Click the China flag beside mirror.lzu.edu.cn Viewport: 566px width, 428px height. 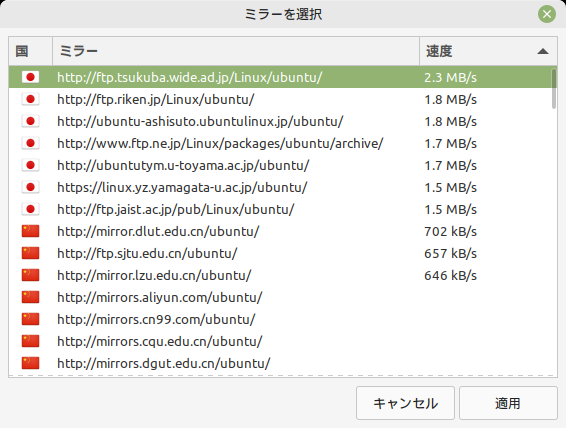30,275
